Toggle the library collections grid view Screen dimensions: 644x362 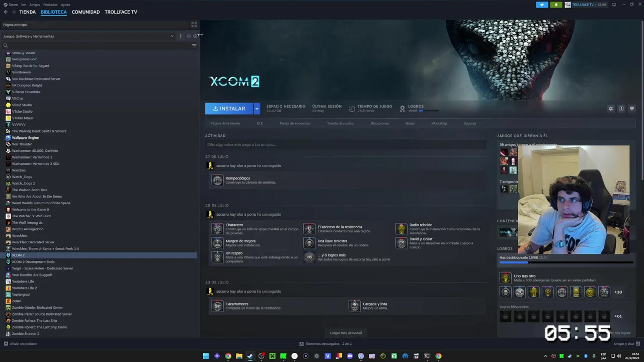(x=194, y=25)
